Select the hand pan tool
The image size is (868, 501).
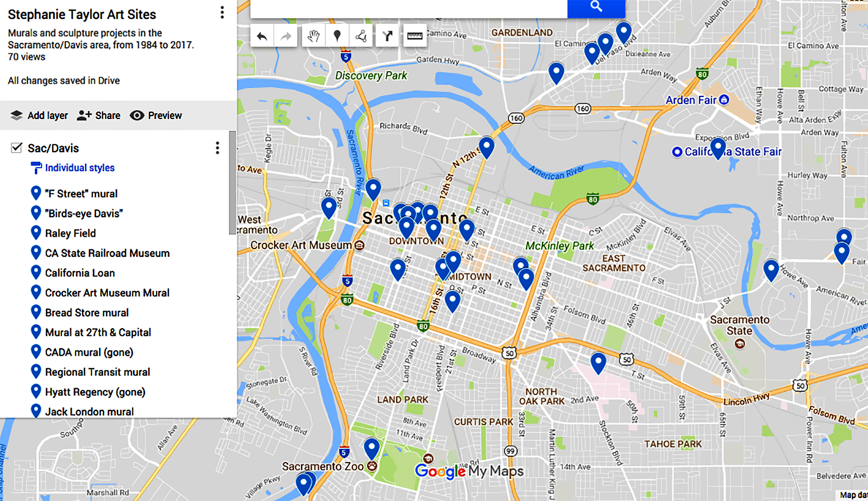[x=313, y=36]
